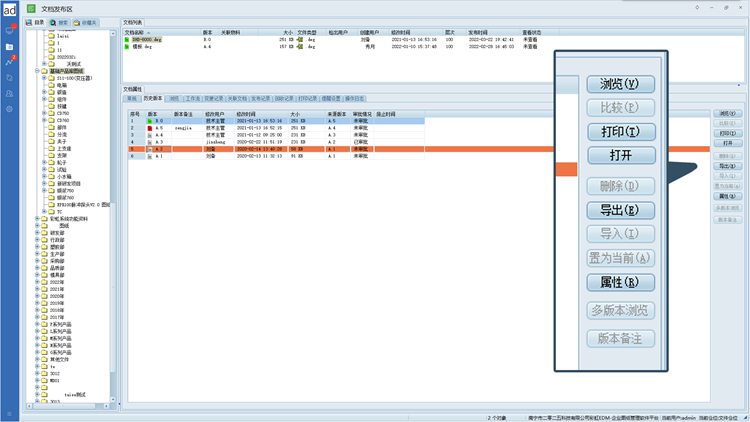
Task: Collapse the 基础产品族图纸 folder
Action: [x=38, y=71]
